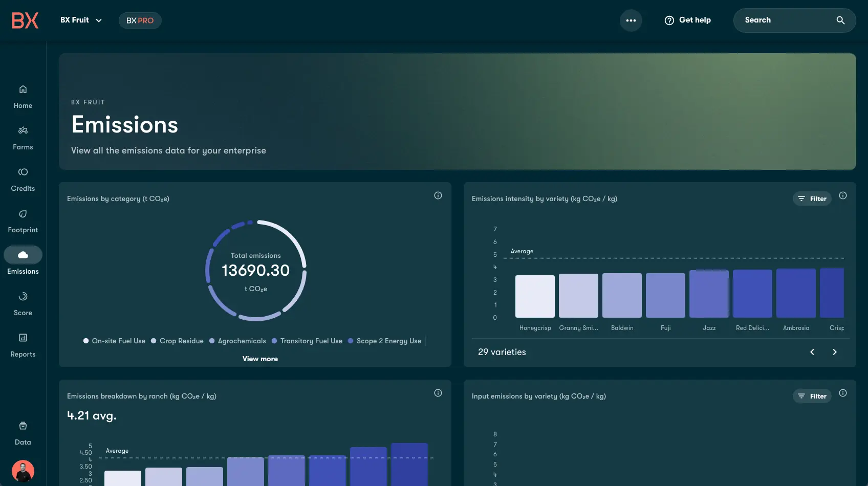The image size is (868, 486).
Task: Open Filter on Emissions intensity by variety
Action: [812, 199]
